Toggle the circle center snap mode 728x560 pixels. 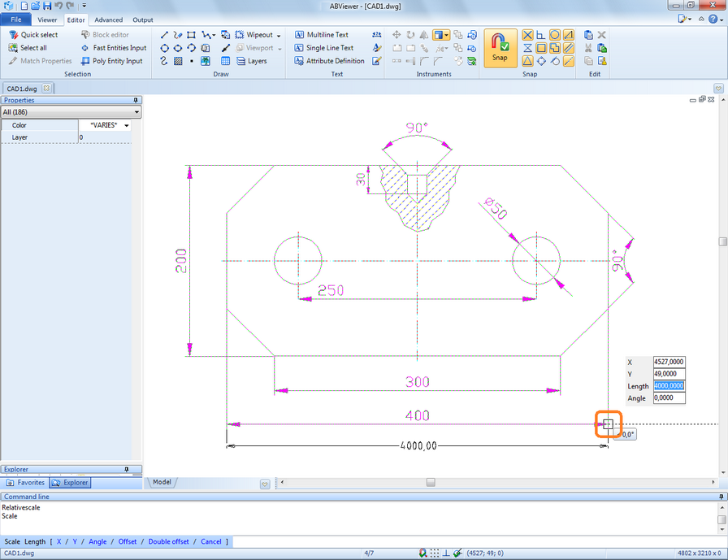pos(554,35)
